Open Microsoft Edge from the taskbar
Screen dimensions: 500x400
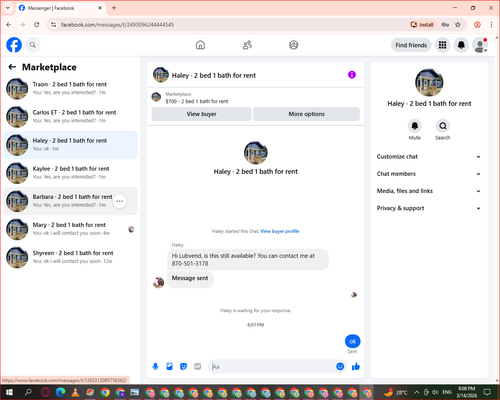(x=60, y=392)
